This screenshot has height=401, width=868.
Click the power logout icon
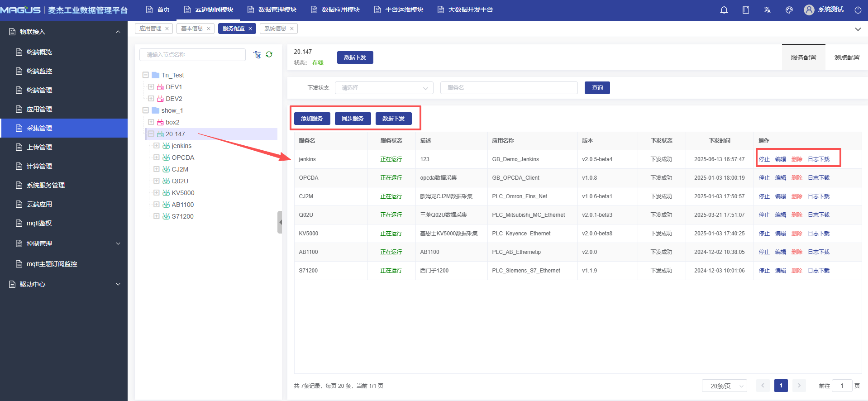point(858,10)
